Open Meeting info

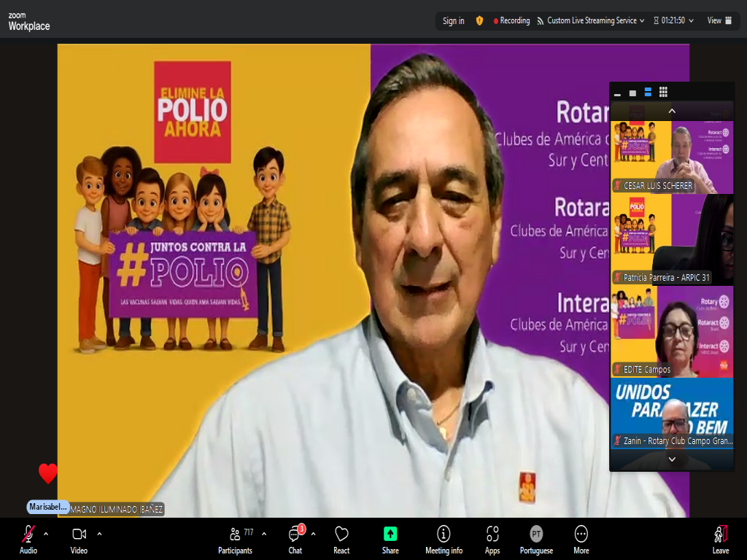(444, 540)
